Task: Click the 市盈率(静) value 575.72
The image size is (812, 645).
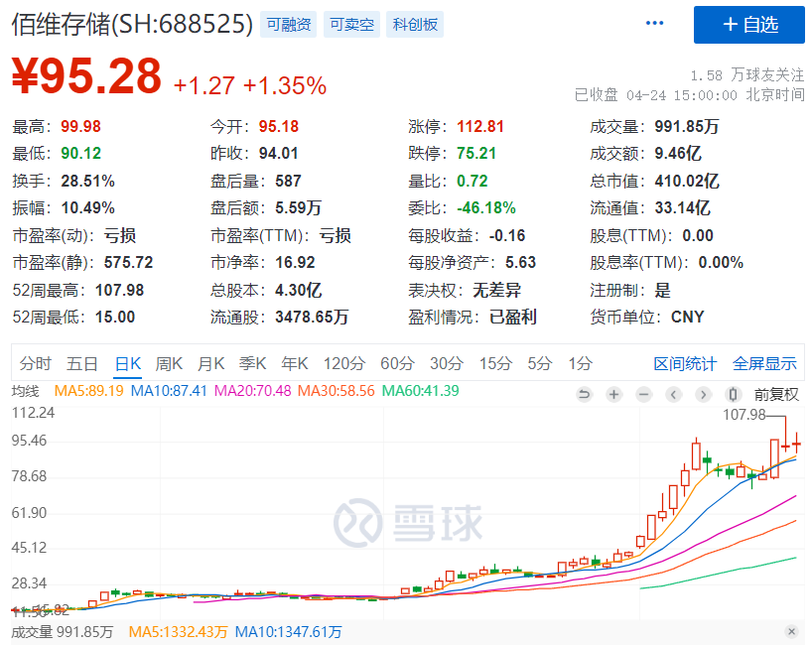Action: click(128, 262)
